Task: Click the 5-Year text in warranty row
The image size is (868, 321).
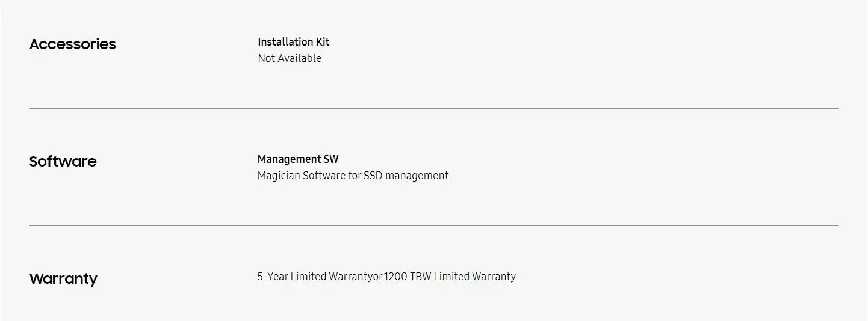Action: click(273, 277)
